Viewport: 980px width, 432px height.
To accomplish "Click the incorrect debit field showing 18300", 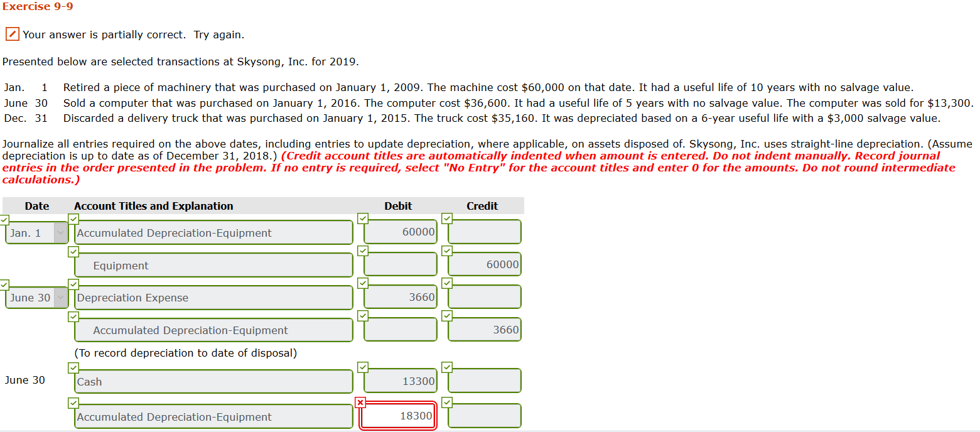I will (398, 416).
